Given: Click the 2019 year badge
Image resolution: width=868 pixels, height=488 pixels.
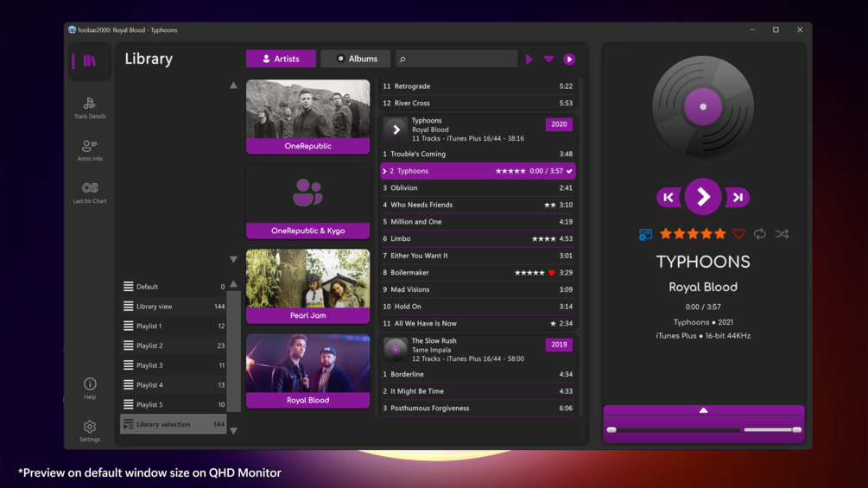Looking at the screenshot, I should click(559, 344).
